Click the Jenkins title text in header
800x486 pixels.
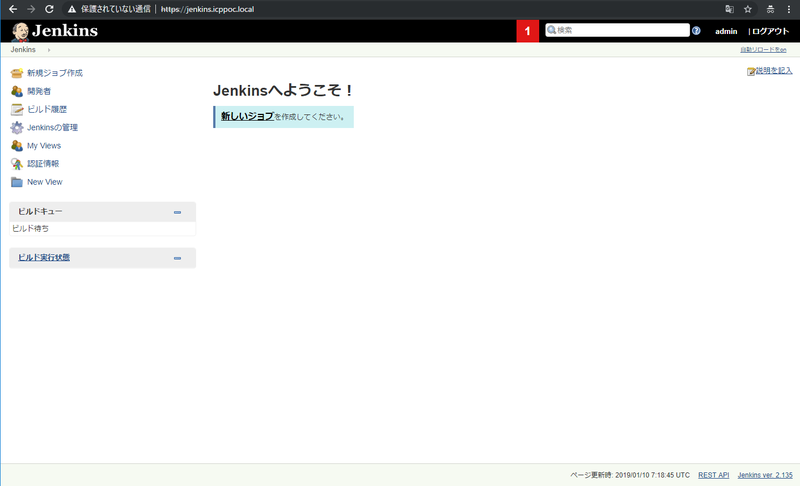65,31
